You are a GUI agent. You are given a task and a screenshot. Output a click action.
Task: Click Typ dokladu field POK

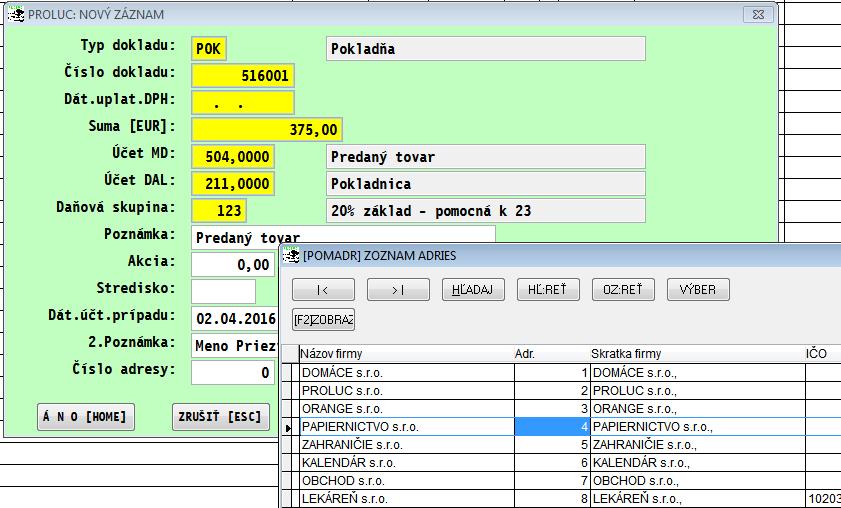point(209,49)
